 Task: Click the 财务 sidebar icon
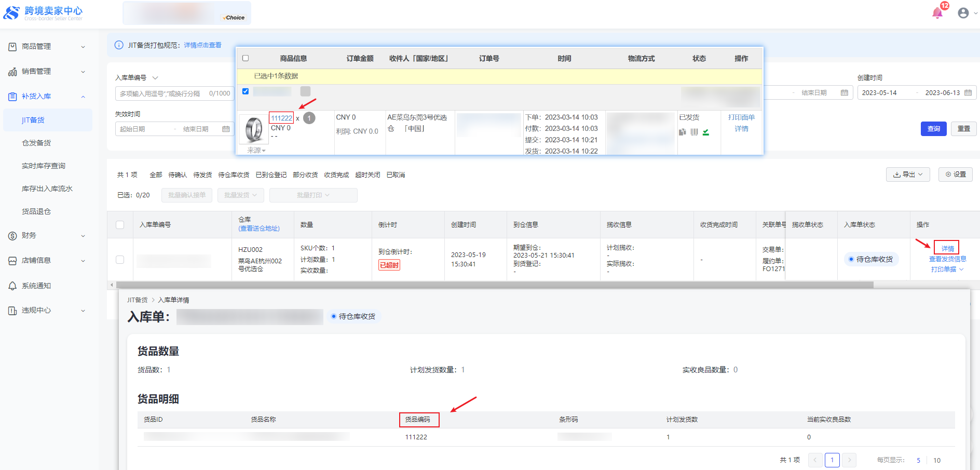12,236
